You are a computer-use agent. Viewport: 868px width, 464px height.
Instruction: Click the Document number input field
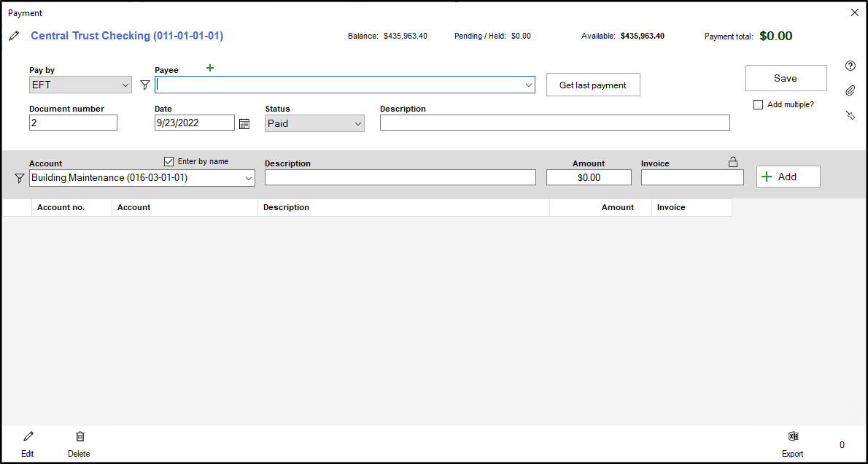73,123
